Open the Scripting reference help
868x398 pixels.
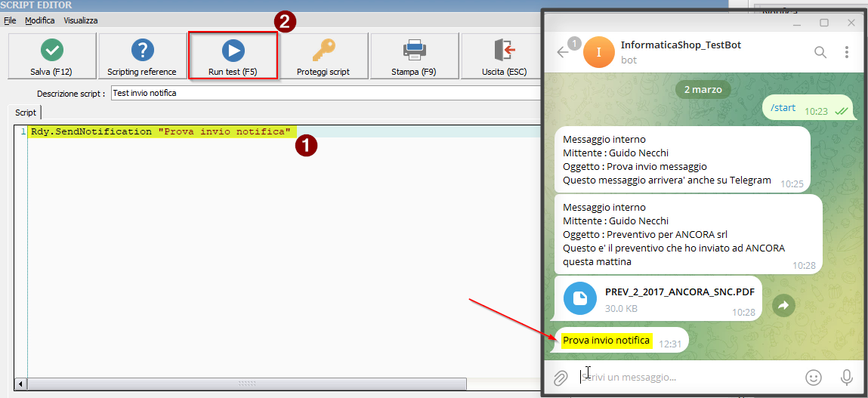point(142,57)
